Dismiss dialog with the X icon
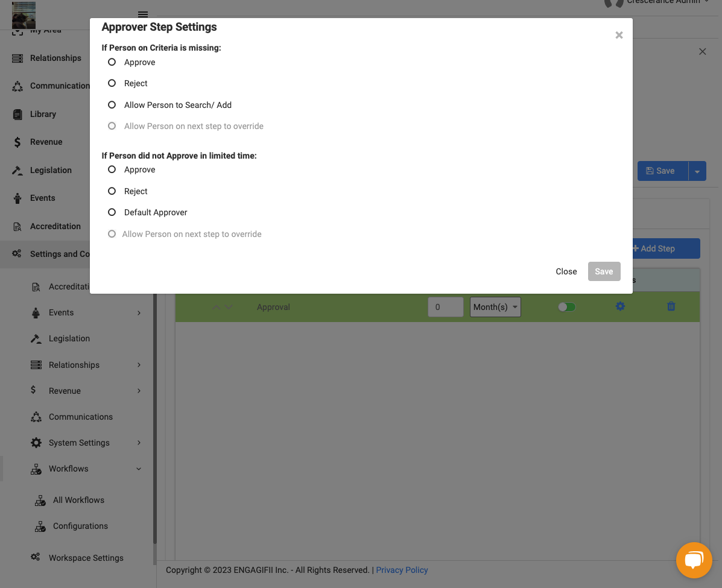The width and height of the screenshot is (722, 588). (619, 36)
